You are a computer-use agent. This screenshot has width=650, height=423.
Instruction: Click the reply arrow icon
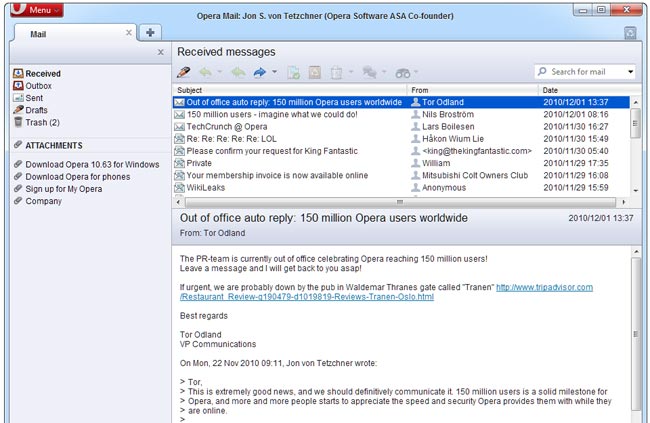205,72
